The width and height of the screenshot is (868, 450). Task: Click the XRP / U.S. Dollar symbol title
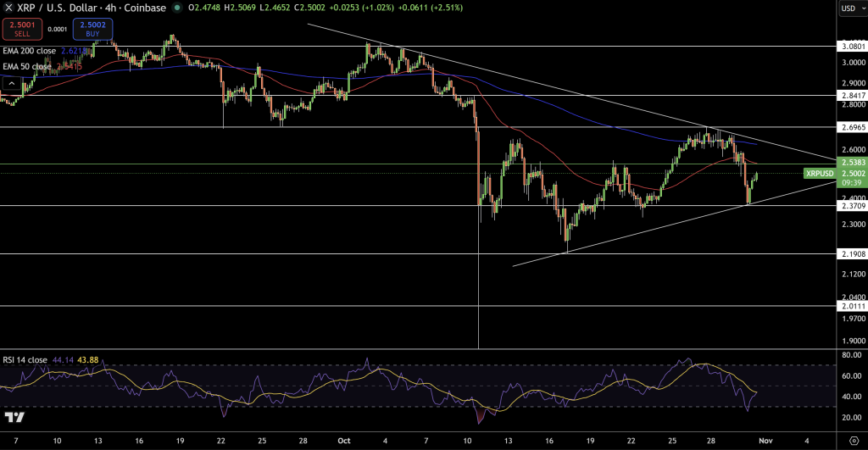point(92,8)
